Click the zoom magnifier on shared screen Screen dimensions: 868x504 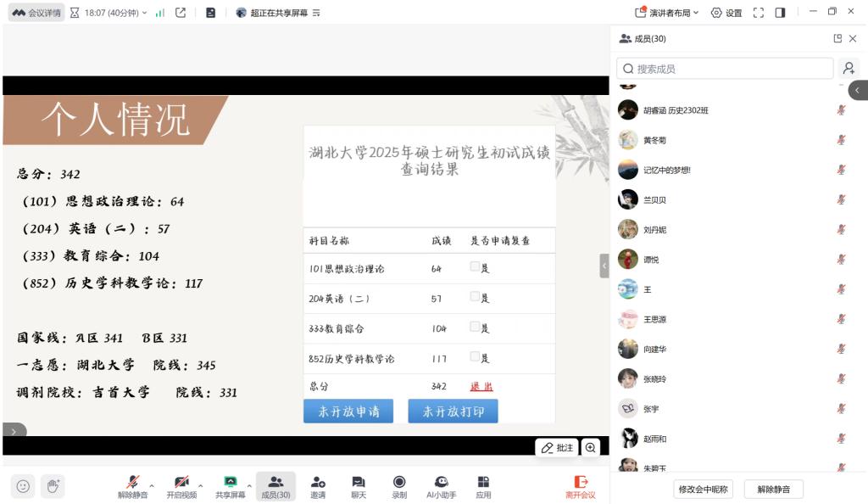590,447
